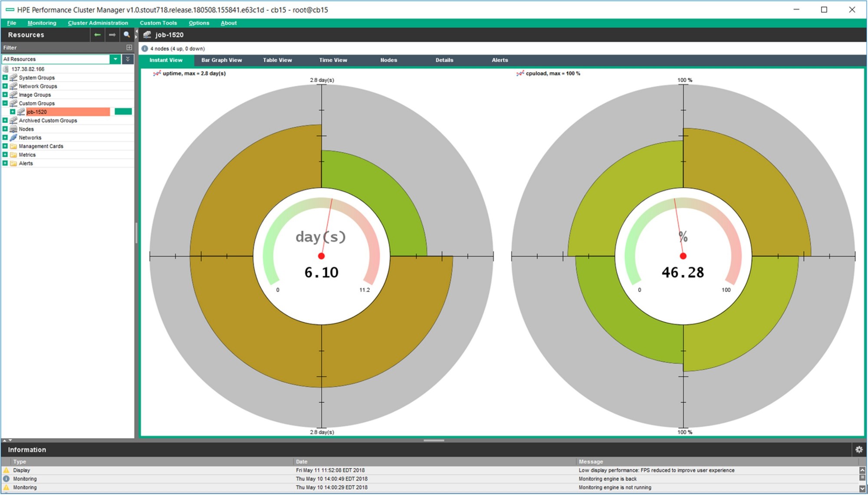Viewport: 868px width, 495px height.
Task: Click the Alerts folder icon
Action: [13, 164]
